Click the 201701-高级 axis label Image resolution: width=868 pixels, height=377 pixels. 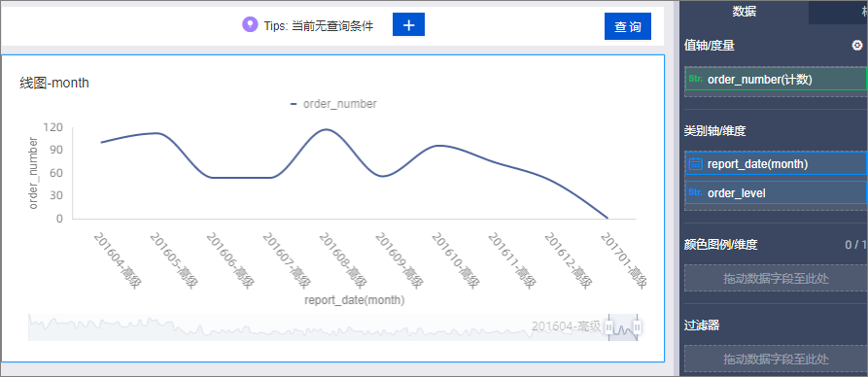[623, 260]
